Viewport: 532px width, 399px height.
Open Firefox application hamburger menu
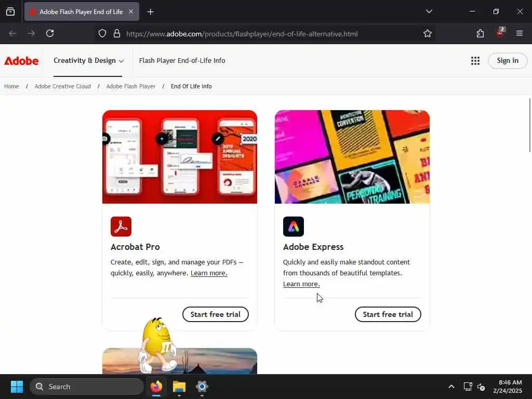pos(519,33)
